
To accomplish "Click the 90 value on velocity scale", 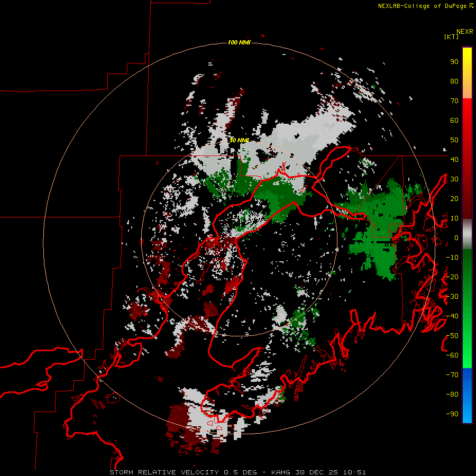I will (x=454, y=62).
